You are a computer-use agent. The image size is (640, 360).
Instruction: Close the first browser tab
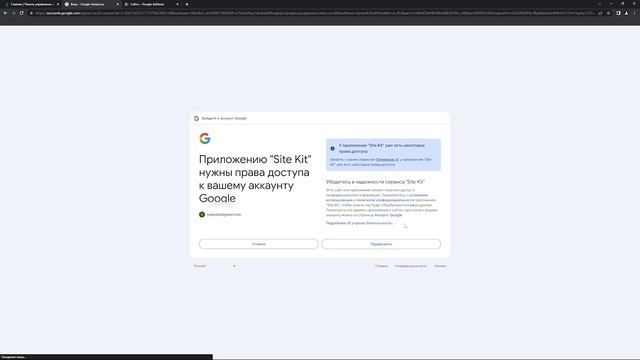pyautogui.click(x=58, y=4)
